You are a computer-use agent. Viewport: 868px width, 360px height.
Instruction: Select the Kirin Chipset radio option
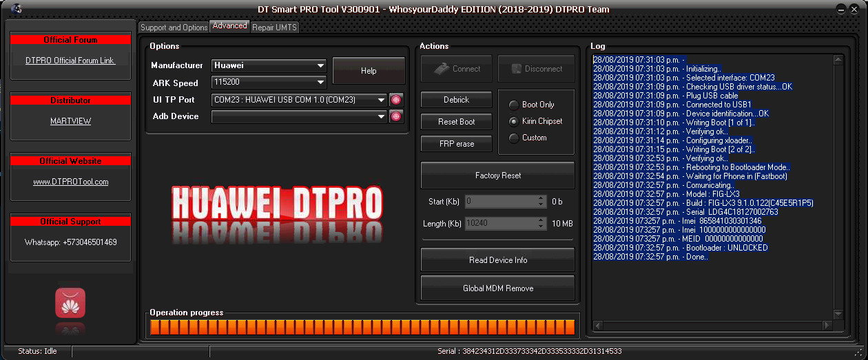point(514,121)
